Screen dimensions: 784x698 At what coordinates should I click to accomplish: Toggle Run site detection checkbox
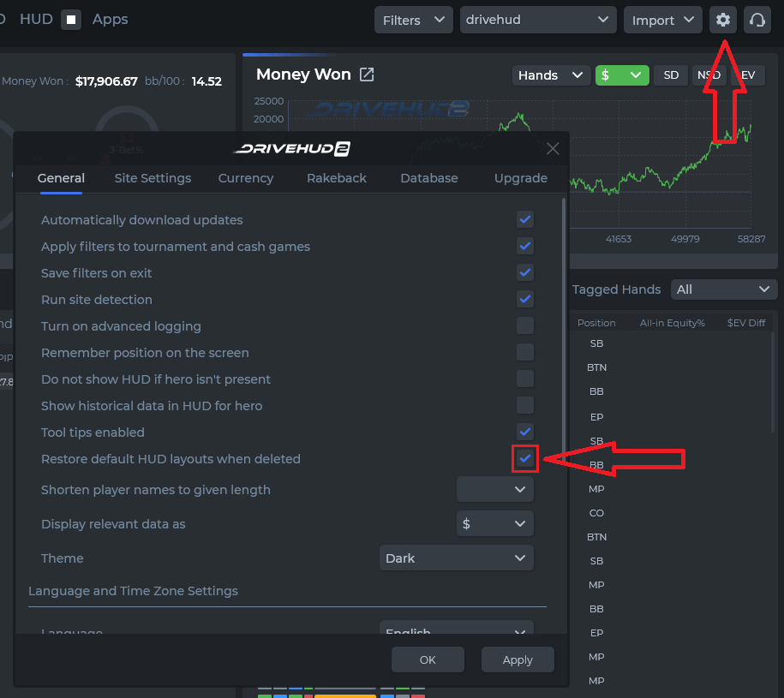pos(525,299)
